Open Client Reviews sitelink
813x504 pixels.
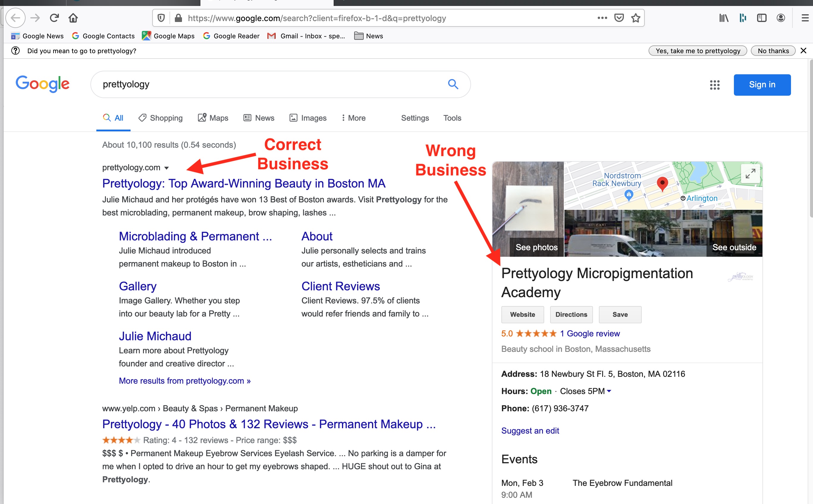click(x=340, y=286)
